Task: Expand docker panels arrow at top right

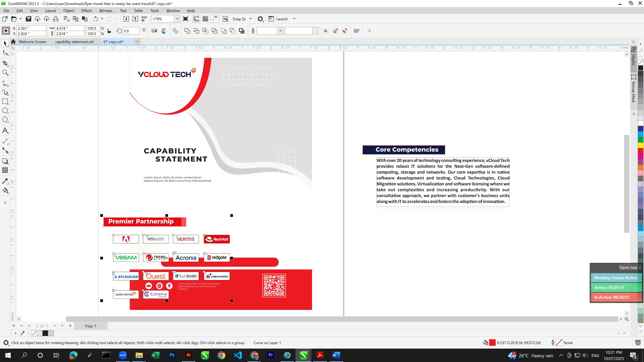Action: tap(640, 44)
